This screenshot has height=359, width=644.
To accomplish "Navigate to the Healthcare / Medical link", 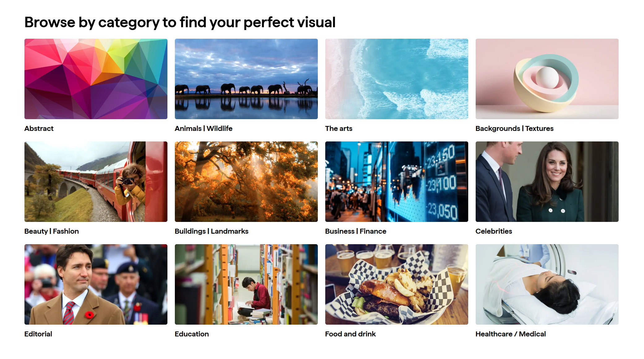I will pyautogui.click(x=510, y=334).
